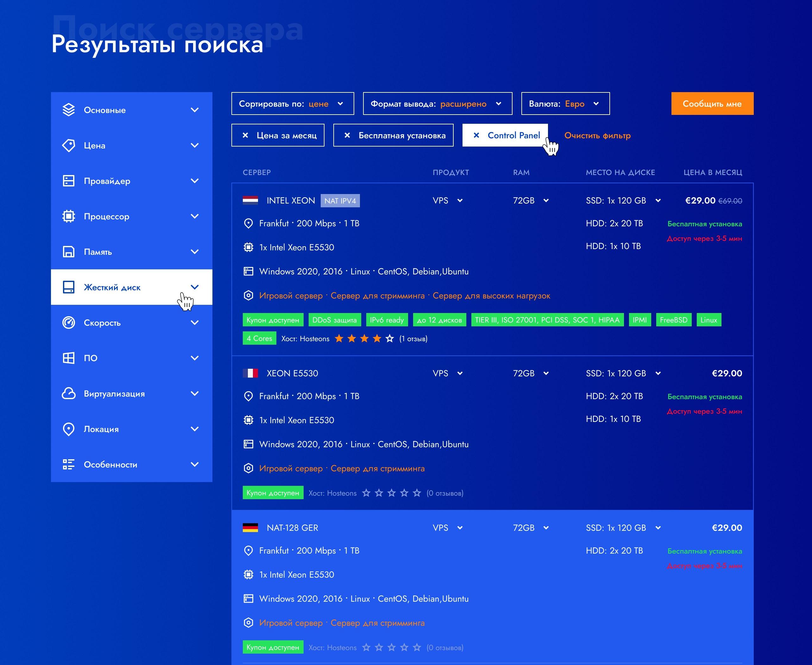This screenshot has width=812, height=665.
Task: Click the hard drive icon beside Жесткий диск
Action: click(x=69, y=287)
